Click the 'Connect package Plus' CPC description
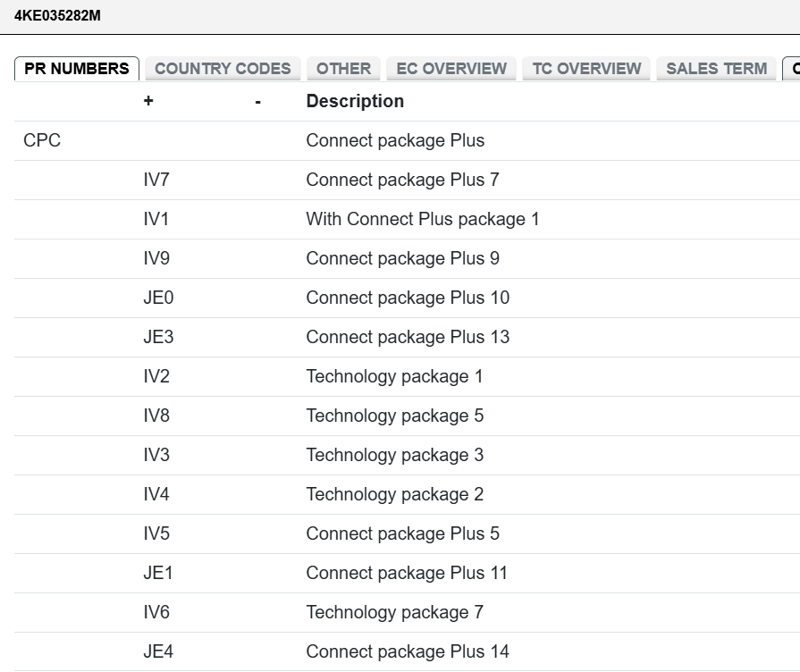 [x=395, y=140]
